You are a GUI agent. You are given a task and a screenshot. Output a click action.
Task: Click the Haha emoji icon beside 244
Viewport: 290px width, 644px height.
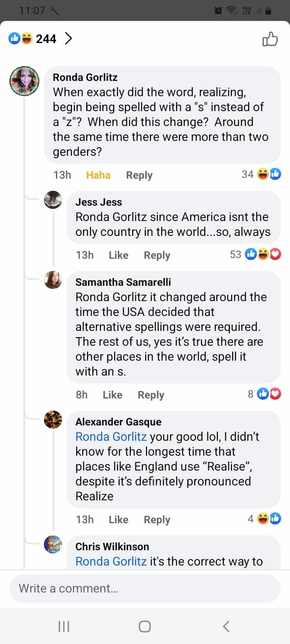(x=26, y=38)
